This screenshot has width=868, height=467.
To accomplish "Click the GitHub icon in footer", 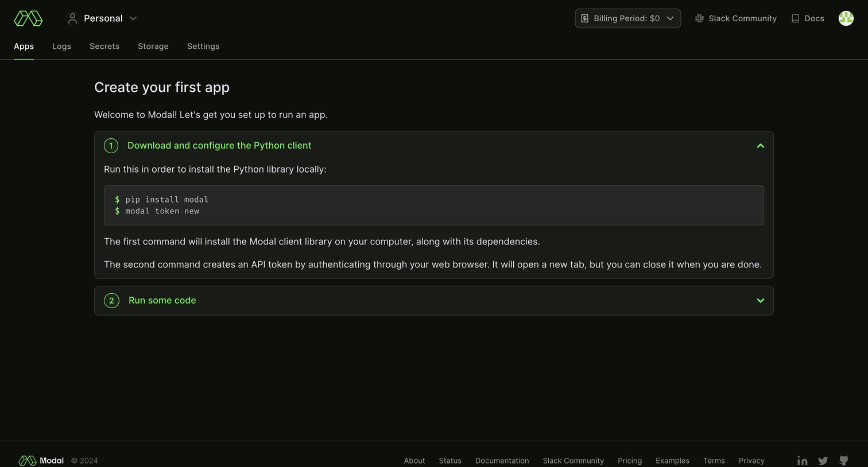I will 843,461.
